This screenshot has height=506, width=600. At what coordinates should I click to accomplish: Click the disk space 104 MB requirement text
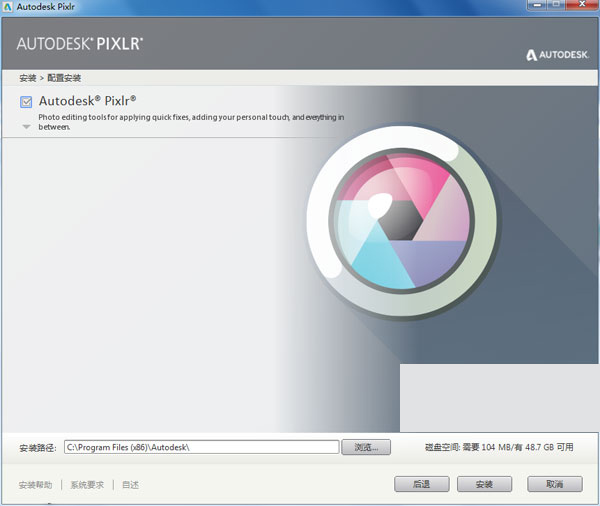499,447
